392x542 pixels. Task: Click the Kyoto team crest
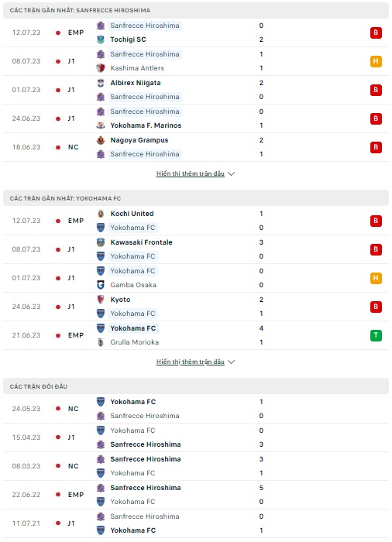coord(101,300)
